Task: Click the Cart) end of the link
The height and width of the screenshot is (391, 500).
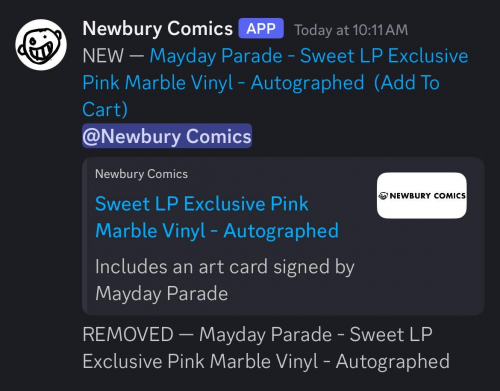Action: 105,109
